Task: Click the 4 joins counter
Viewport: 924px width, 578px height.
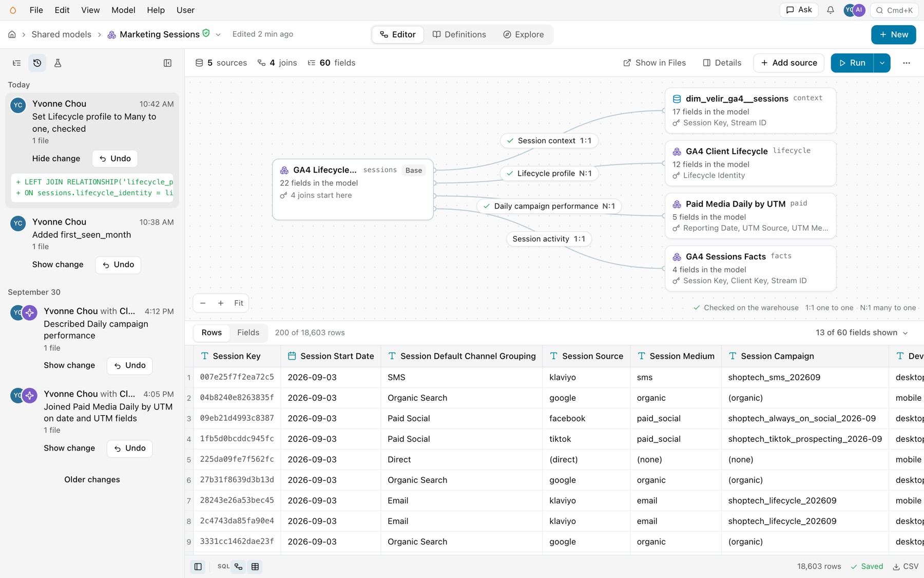Action: pos(277,63)
